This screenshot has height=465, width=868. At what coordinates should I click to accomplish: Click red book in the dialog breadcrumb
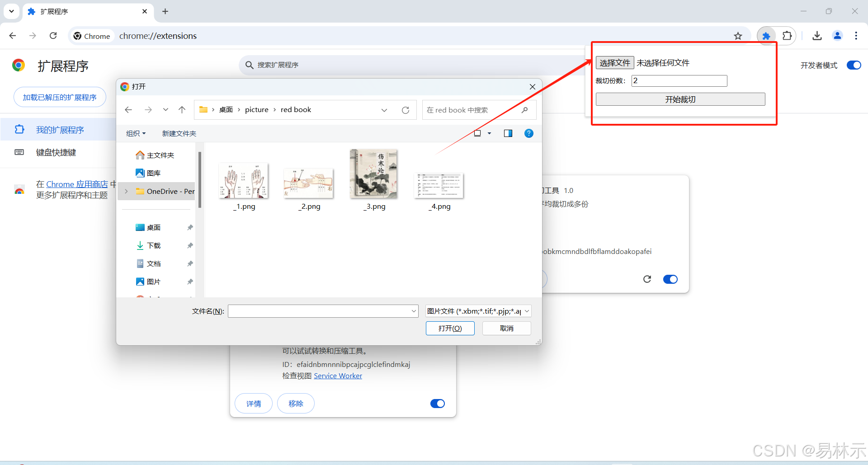tap(296, 110)
